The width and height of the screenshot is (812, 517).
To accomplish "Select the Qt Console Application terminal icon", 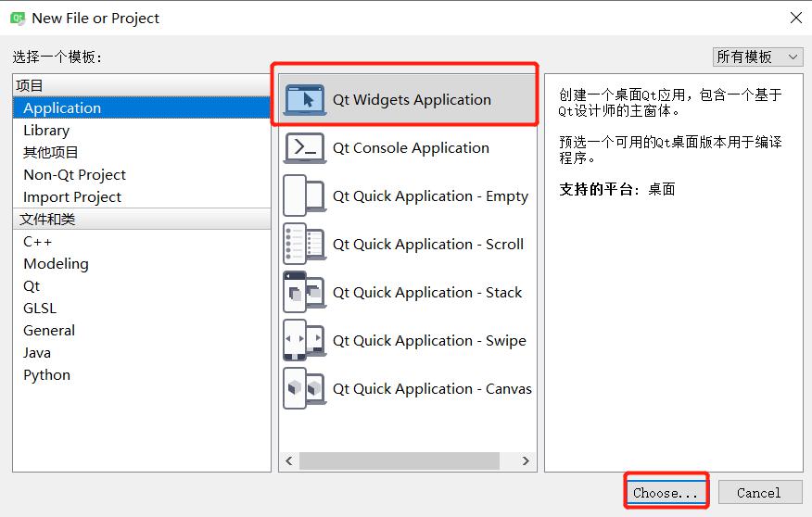I will 304,147.
